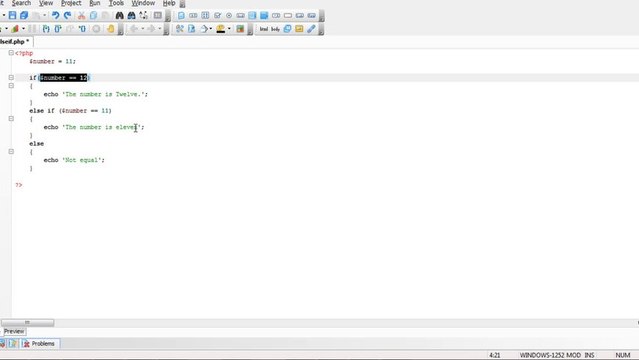Click the notes panel icon beside Problems

[13, 344]
